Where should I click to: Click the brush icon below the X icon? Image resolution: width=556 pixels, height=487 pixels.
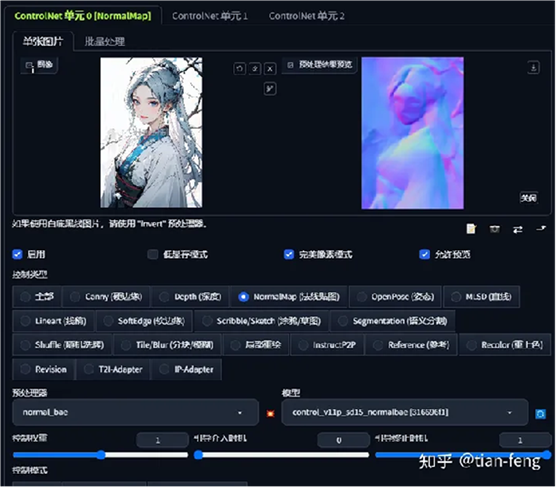click(x=270, y=88)
